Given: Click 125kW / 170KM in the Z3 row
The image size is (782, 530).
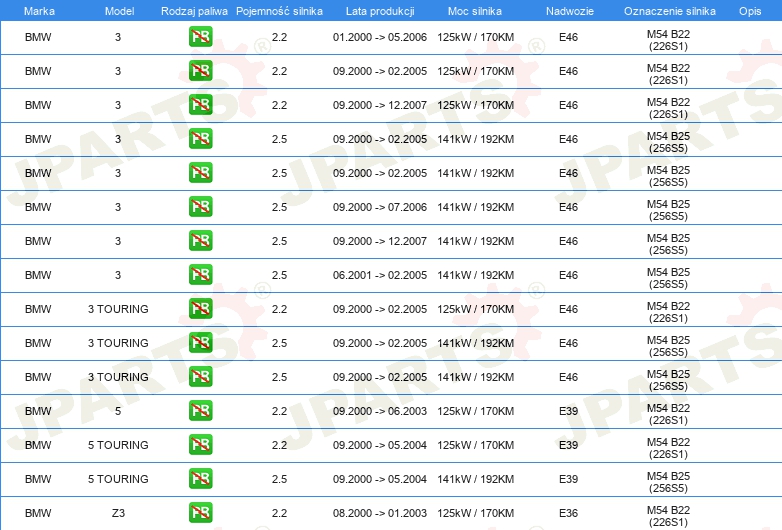Looking at the screenshot, I should [x=475, y=513].
